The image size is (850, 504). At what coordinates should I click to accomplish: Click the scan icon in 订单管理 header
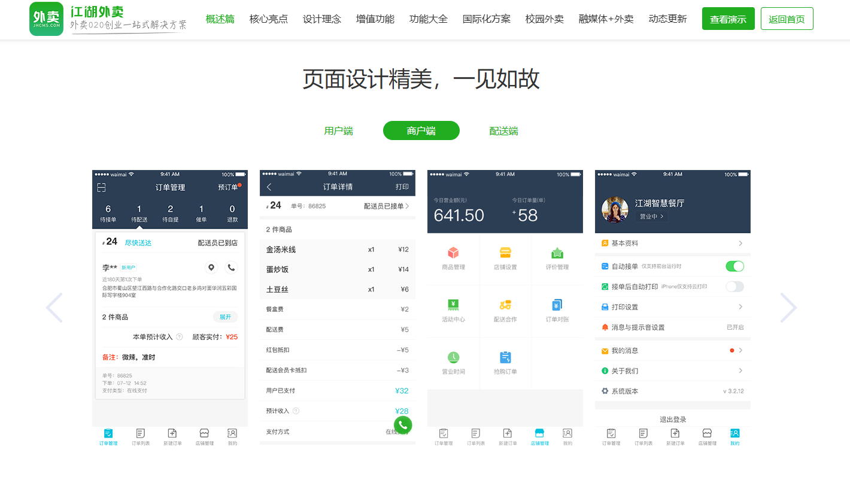[102, 187]
